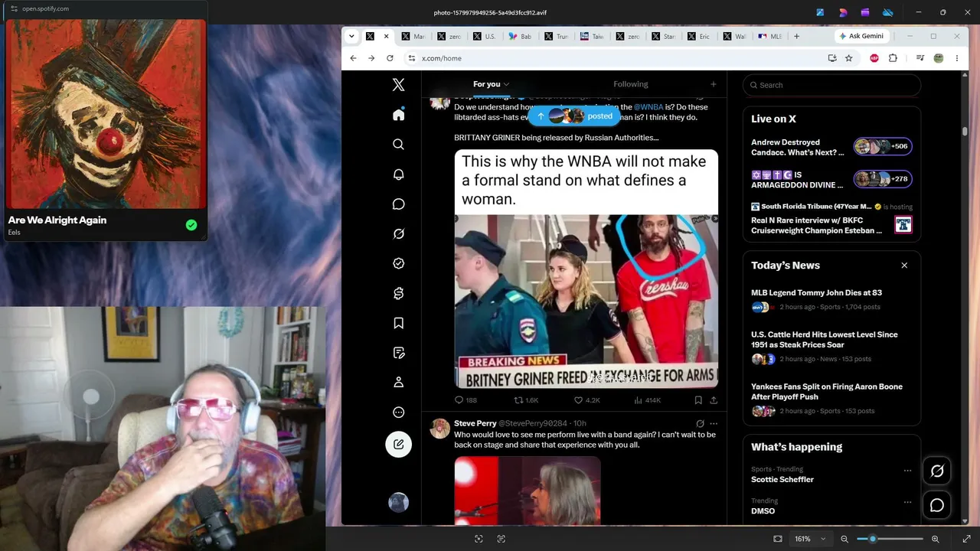This screenshot has height=551, width=980.
Task: Open the Chrome three-dot menu
Action: (956, 58)
